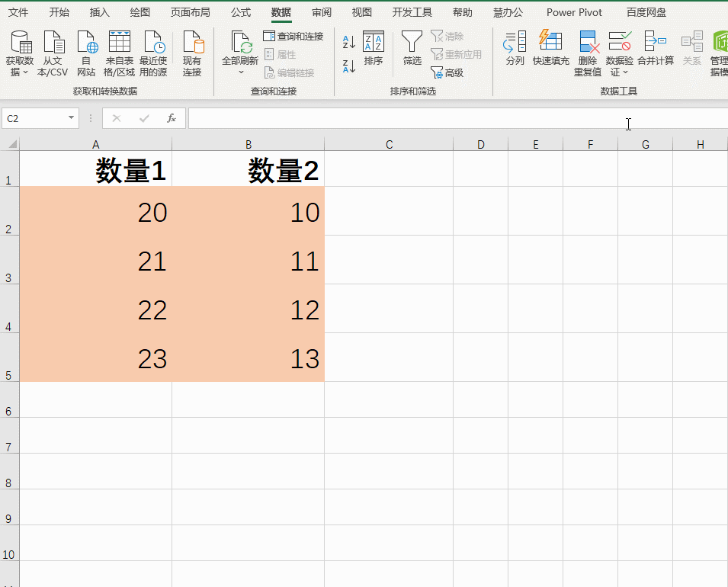Image resolution: width=728 pixels, height=587 pixels.
Task: Click the formula bar cancel X icon
Action: (x=117, y=118)
